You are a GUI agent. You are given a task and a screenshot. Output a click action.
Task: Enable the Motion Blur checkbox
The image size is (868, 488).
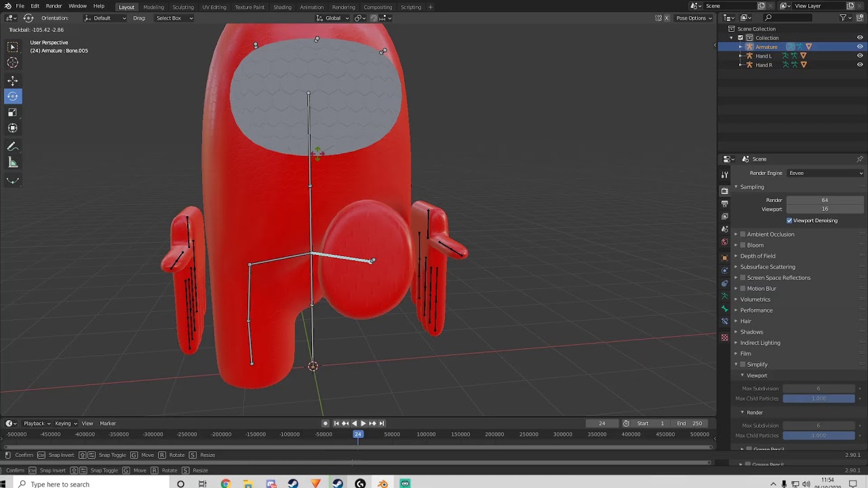point(743,289)
